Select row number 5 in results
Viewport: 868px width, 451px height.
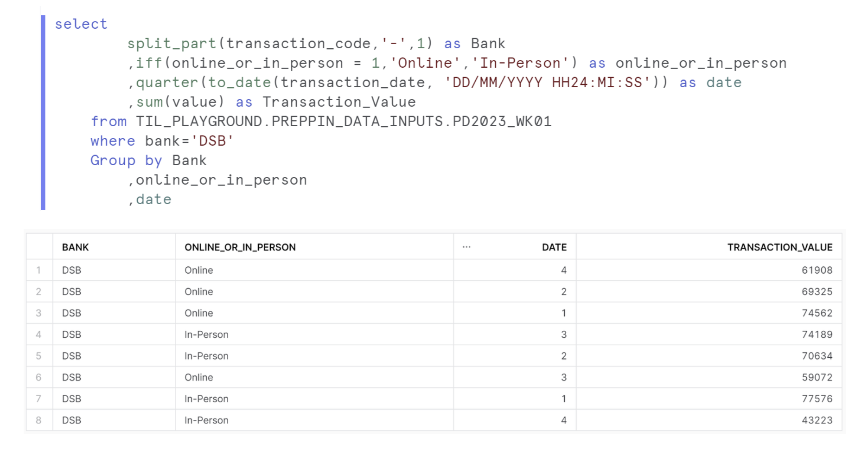pos(39,356)
